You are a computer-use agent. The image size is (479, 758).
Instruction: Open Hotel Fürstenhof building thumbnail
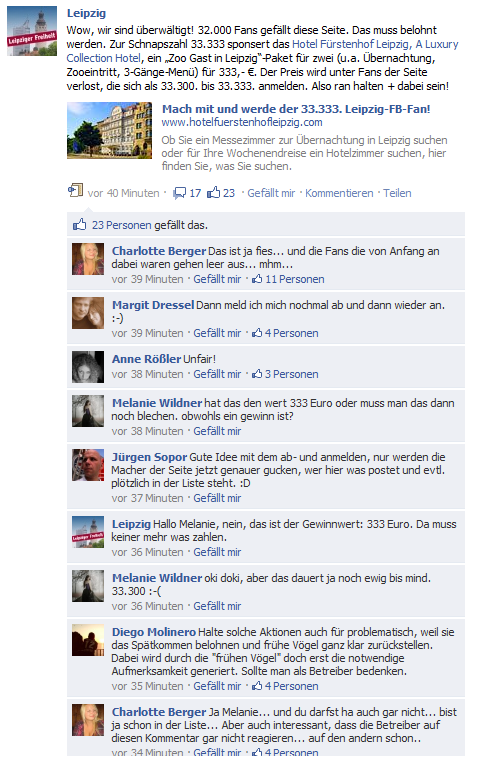pyautogui.click(x=109, y=131)
